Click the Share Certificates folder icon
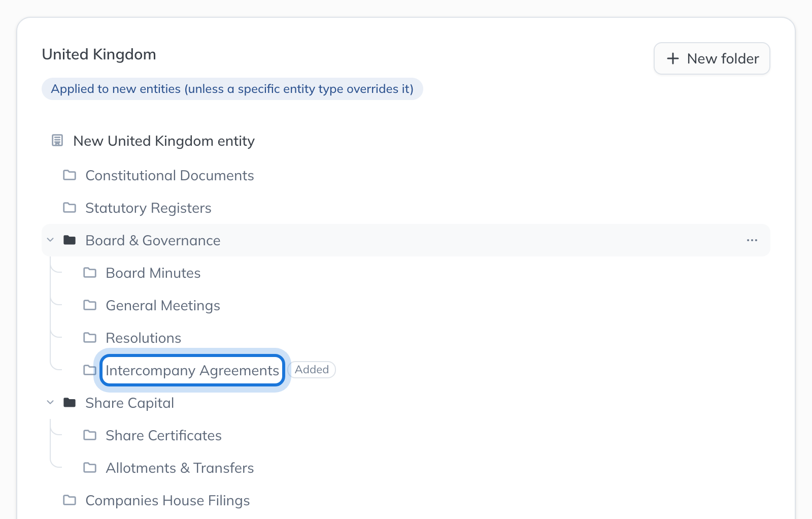Screen dimensions: 812x519 (x=90, y=435)
